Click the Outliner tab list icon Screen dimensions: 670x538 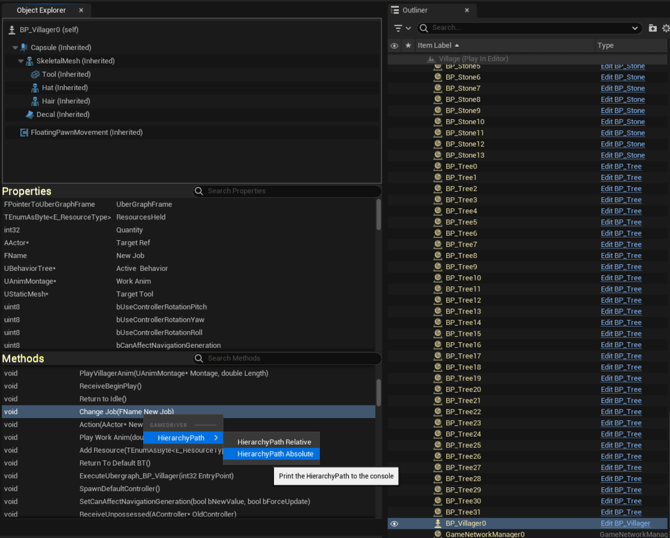[x=395, y=10]
